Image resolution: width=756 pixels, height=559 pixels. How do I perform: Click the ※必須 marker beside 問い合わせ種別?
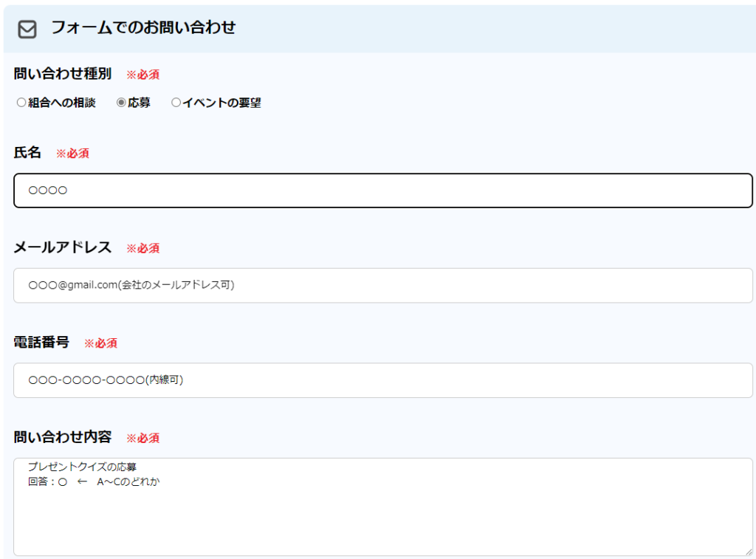142,75
